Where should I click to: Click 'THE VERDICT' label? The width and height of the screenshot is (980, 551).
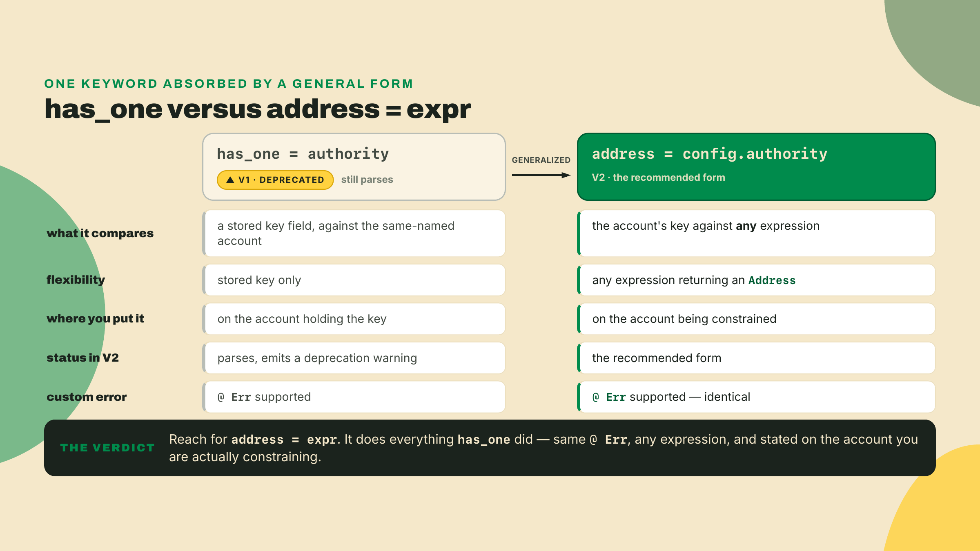[107, 448]
